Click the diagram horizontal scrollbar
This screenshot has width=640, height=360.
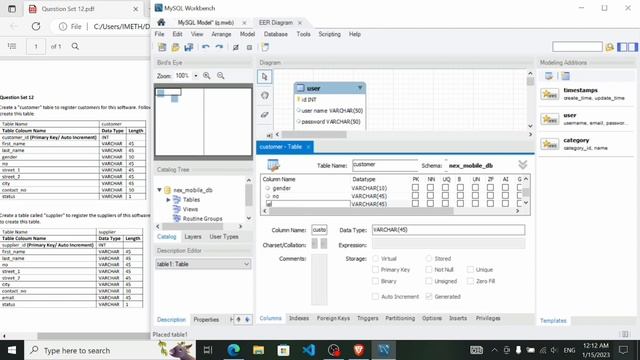(313, 134)
